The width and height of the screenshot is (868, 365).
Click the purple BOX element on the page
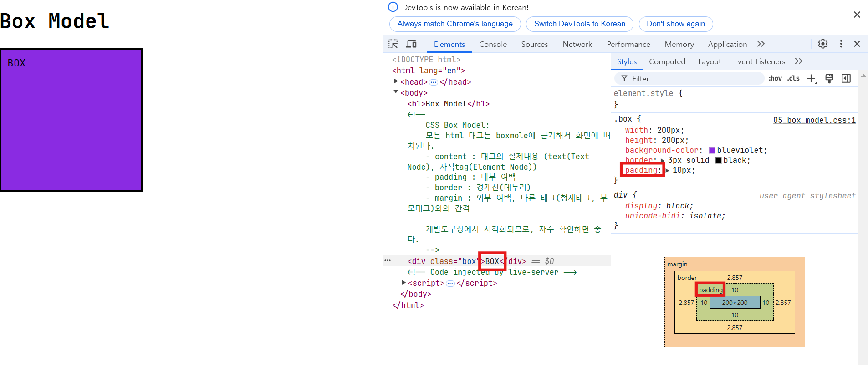[x=71, y=120]
